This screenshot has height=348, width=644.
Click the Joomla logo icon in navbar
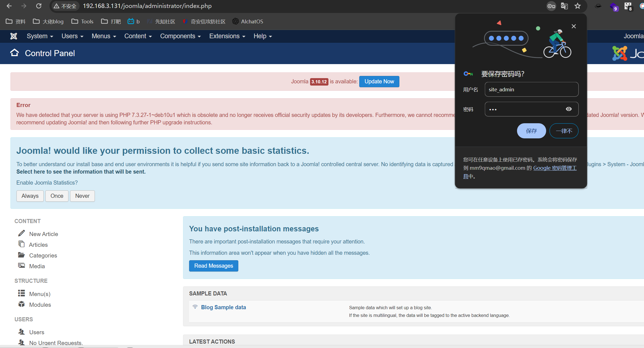click(x=13, y=36)
